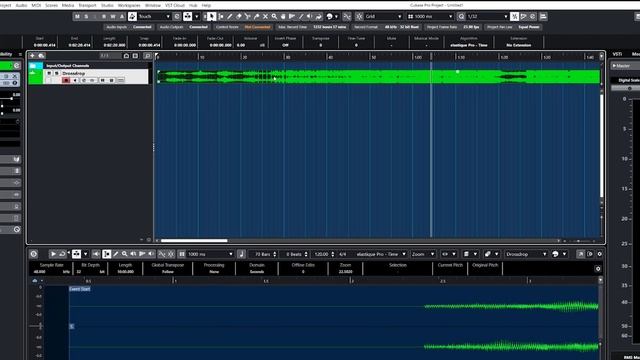The width and height of the screenshot is (640, 360).
Task: Open the Workspaces menu
Action: point(129,5)
